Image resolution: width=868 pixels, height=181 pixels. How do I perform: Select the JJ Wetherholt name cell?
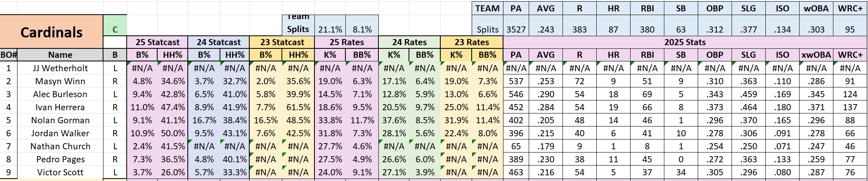(x=60, y=68)
